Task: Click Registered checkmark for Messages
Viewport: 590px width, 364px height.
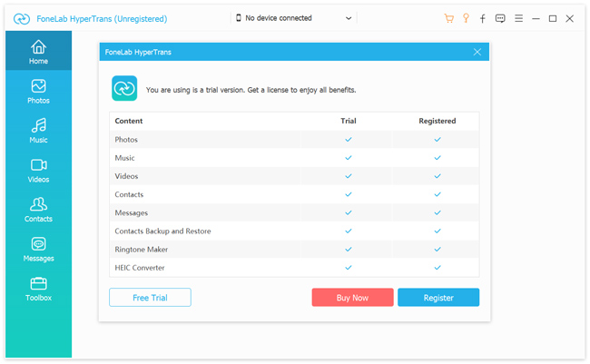Action: point(438,212)
